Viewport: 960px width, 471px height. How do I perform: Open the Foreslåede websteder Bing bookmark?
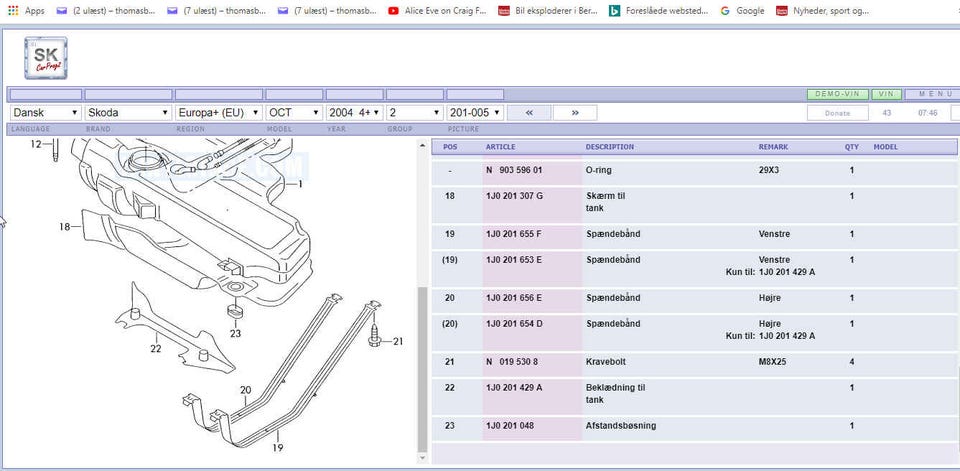pos(659,11)
